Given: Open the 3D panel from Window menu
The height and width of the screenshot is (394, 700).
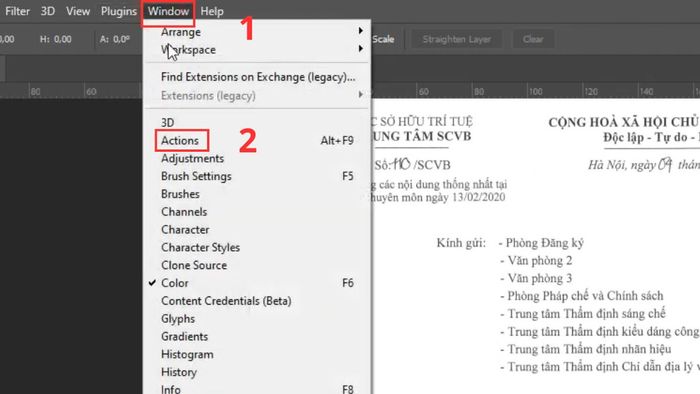Looking at the screenshot, I should (257, 122).
